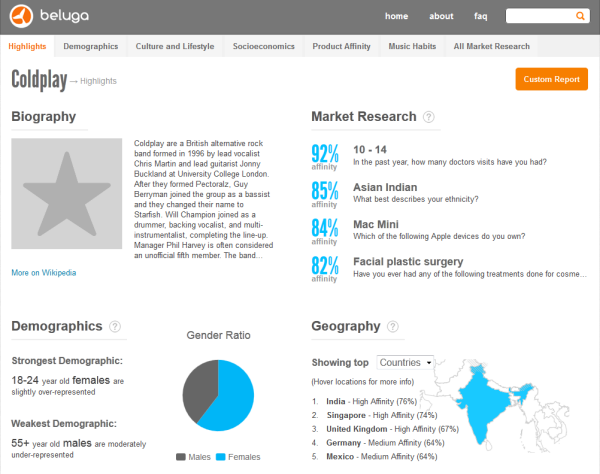Open the Culture and Lifestyle tab

(175, 46)
